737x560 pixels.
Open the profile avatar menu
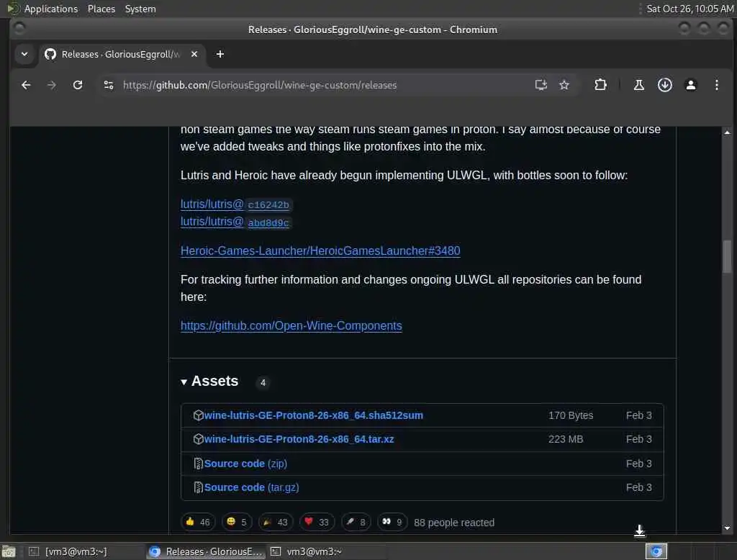point(690,85)
